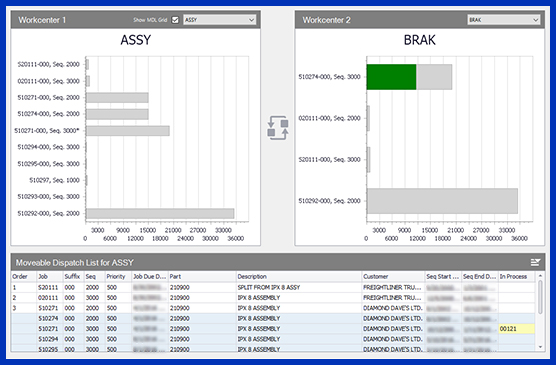Click the Workcenter 1 panel title
This screenshot has width=556, height=365.
pos(42,20)
